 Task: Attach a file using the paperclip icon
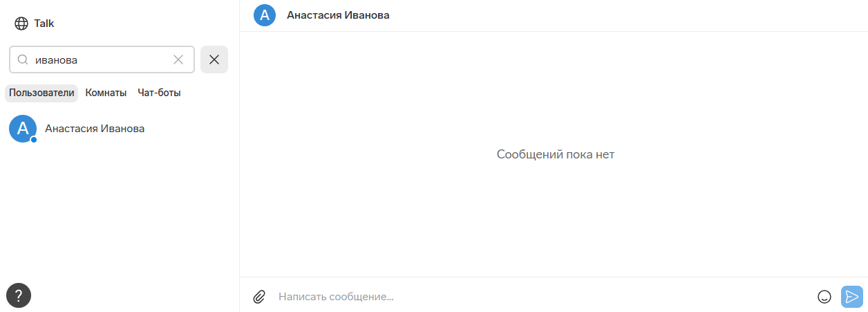click(x=259, y=297)
